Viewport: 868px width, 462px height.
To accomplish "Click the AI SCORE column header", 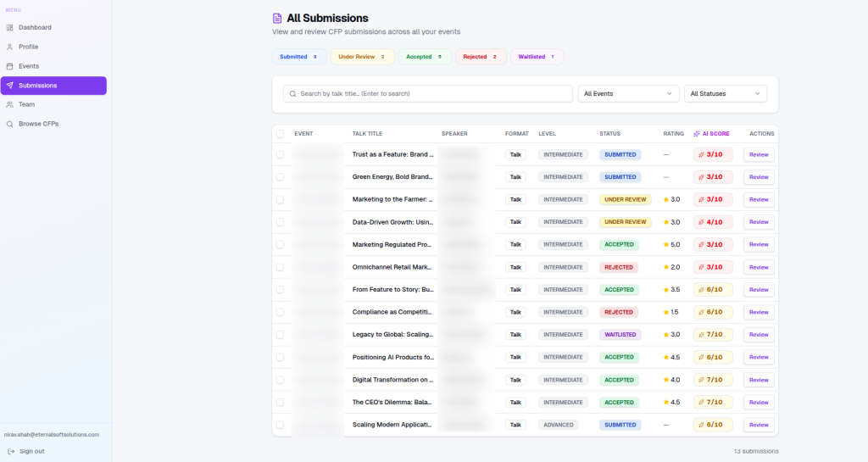I will tap(711, 134).
